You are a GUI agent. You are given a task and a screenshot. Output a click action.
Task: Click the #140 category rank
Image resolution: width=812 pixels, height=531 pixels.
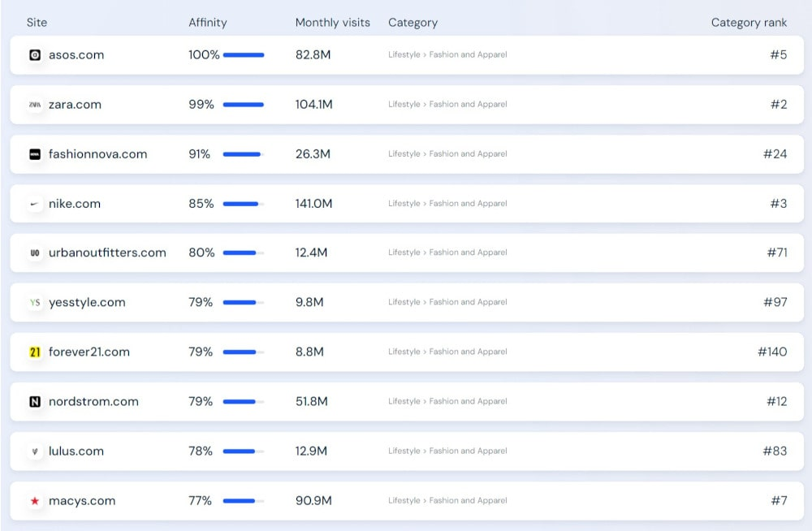coord(772,352)
